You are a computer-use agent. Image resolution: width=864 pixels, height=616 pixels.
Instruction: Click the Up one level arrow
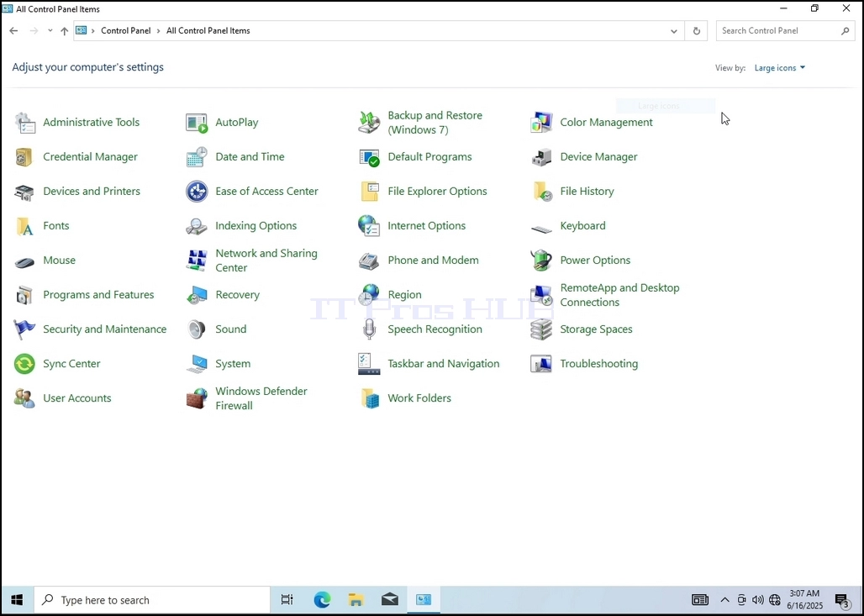tap(65, 31)
